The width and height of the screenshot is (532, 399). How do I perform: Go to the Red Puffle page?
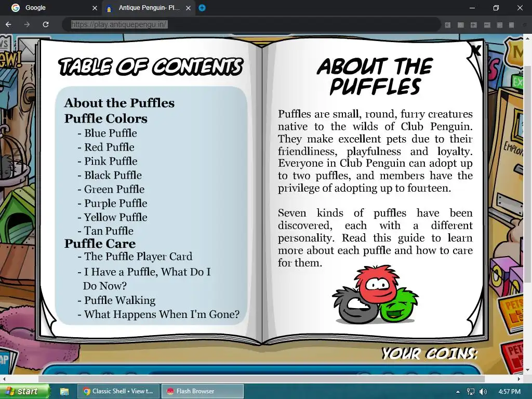point(106,147)
